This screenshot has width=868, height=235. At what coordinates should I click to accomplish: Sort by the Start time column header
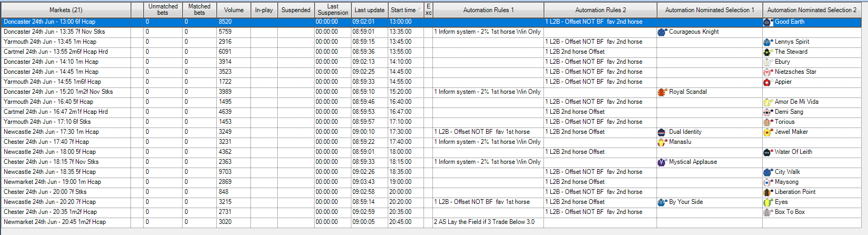pos(403,10)
